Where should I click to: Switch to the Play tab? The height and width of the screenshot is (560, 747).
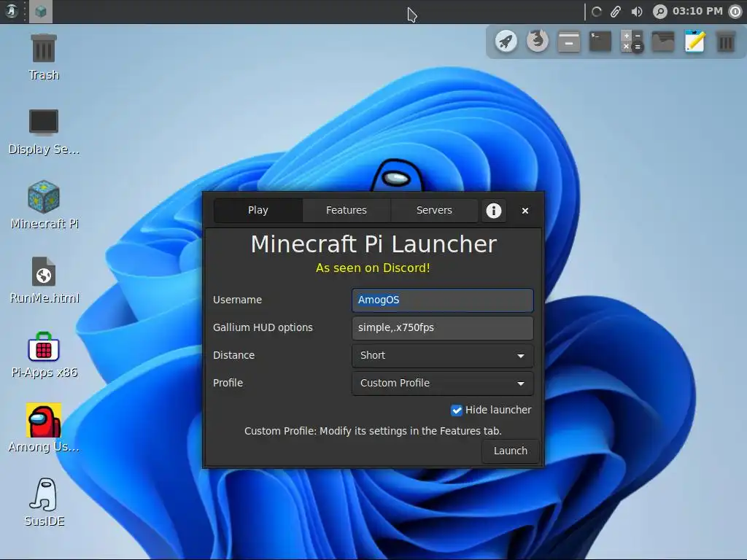(258, 210)
